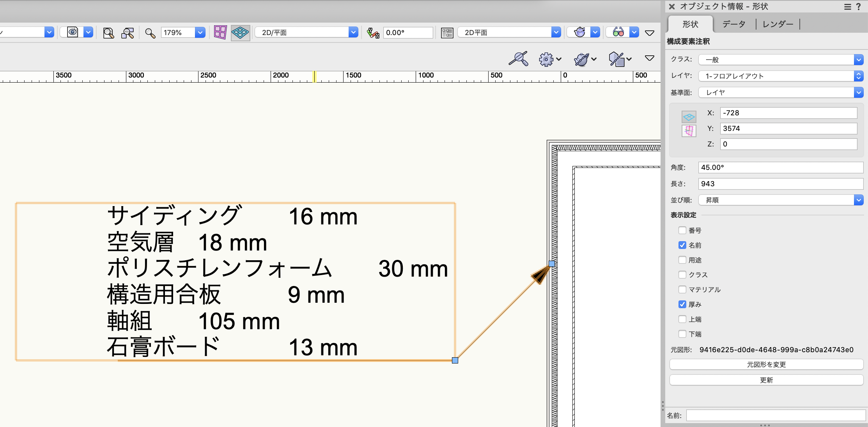Switch to the レンダー tab
Screen dimensions: 868x427
coord(778,24)
